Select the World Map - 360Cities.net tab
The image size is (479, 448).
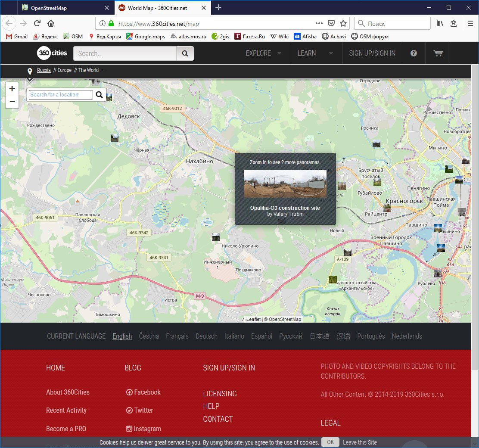point(162,8)
